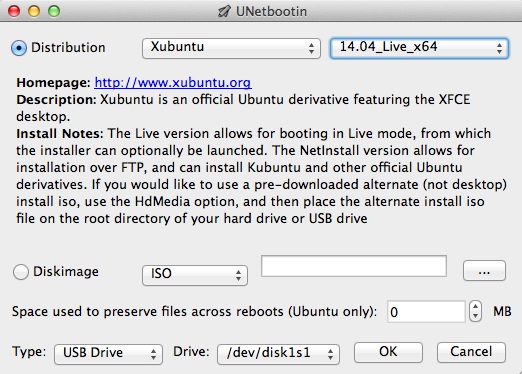Image resolution: width=522 pixels, height=374 pixels.
Task: Minimize the window with yellow button
Action: 34,11
